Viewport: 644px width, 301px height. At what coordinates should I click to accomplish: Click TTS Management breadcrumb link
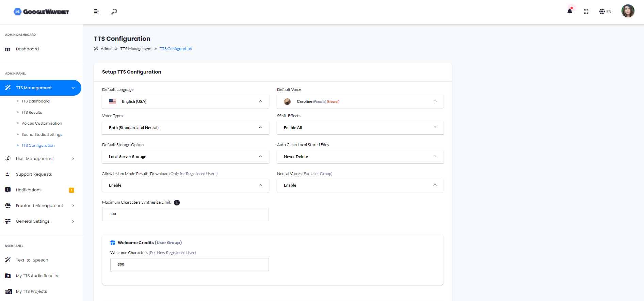(136, 49)
